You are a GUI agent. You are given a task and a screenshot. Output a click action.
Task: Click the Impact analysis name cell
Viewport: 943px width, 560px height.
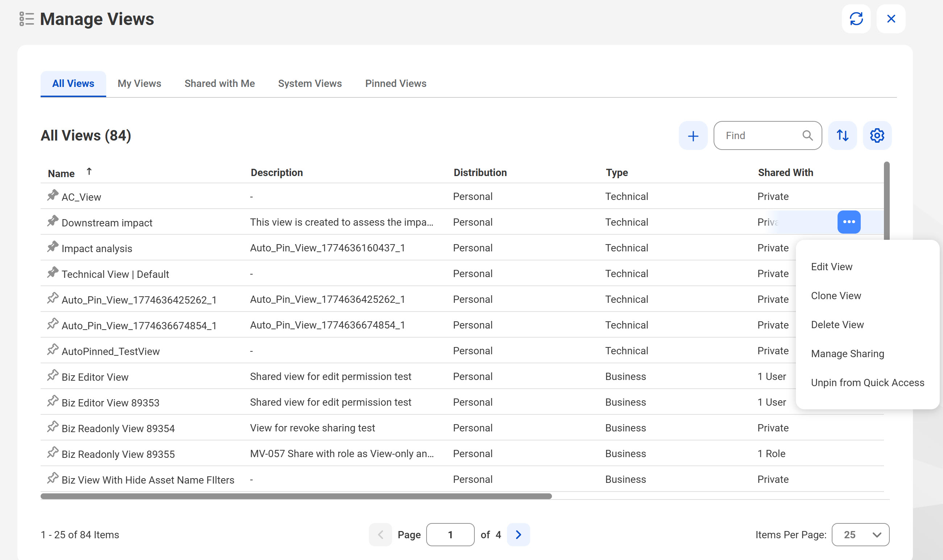point(97,248)
